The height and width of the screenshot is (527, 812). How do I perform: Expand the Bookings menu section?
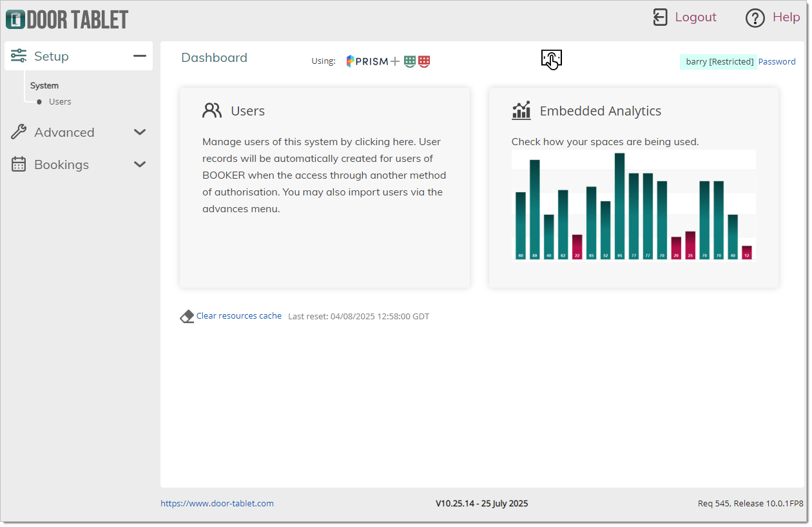tap(140, 164)
